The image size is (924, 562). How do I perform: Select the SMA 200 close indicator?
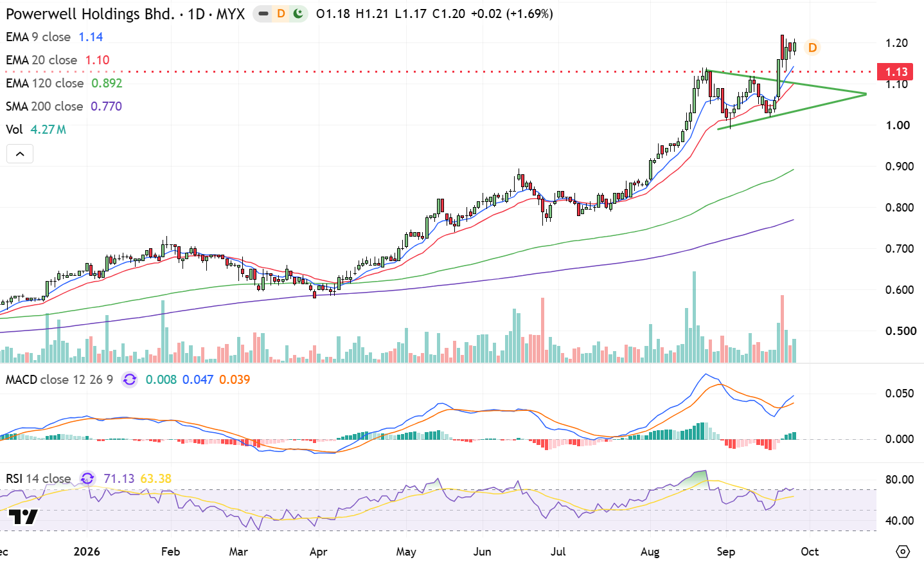(x=44, y=106)
